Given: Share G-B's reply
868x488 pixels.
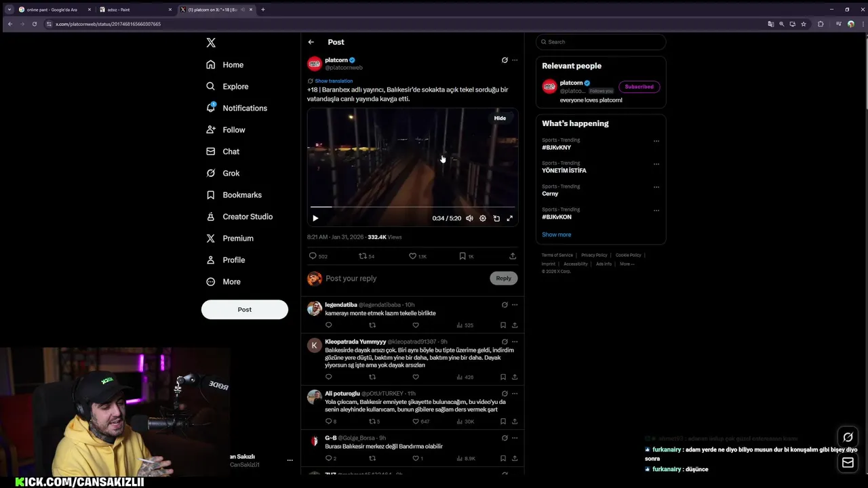Looking at the screenshot, I should coord(515,458).
